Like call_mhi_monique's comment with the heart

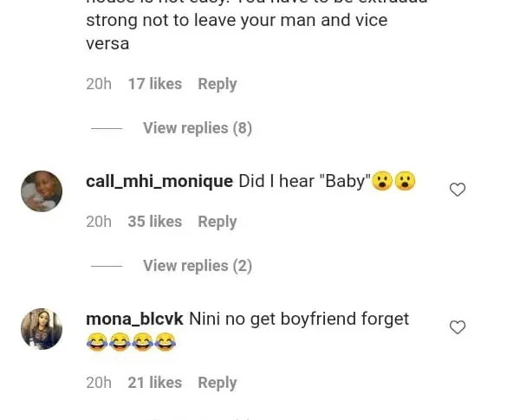pos(458,190)
